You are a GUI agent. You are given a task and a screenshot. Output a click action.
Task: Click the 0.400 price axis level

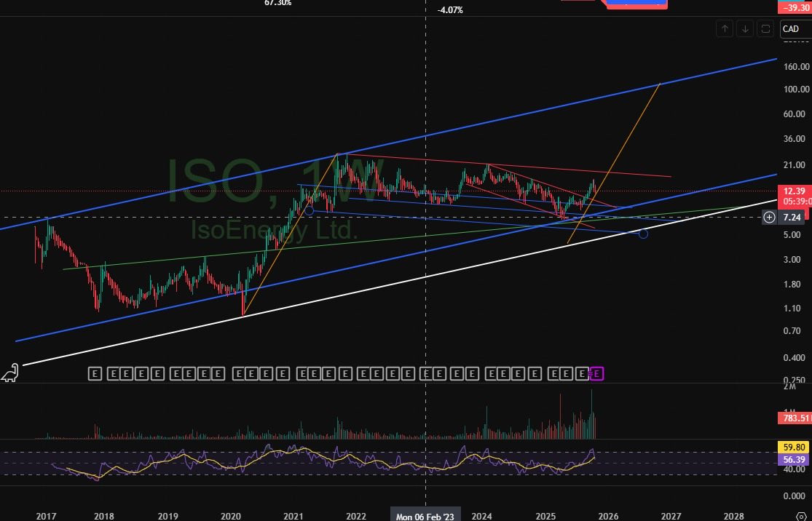tap(795, 358)
